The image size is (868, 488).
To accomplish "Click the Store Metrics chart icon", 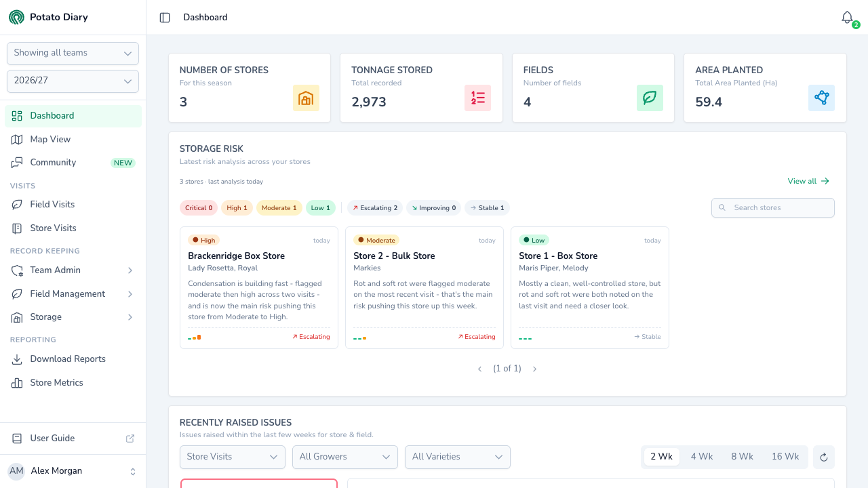I will (x=17, y=383).
